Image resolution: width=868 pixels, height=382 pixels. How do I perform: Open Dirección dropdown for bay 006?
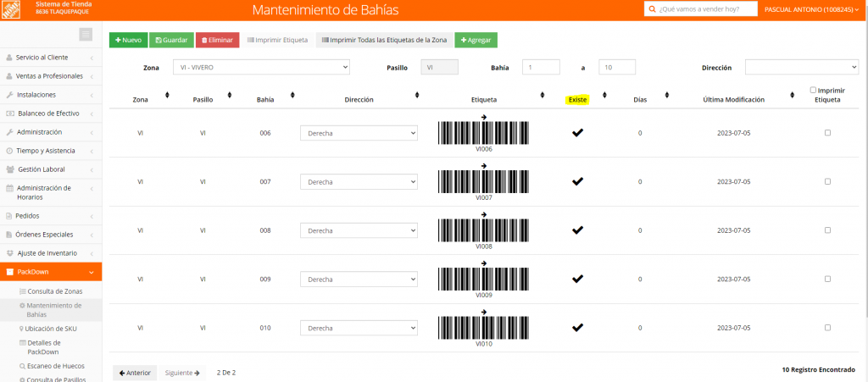point(359,133)
